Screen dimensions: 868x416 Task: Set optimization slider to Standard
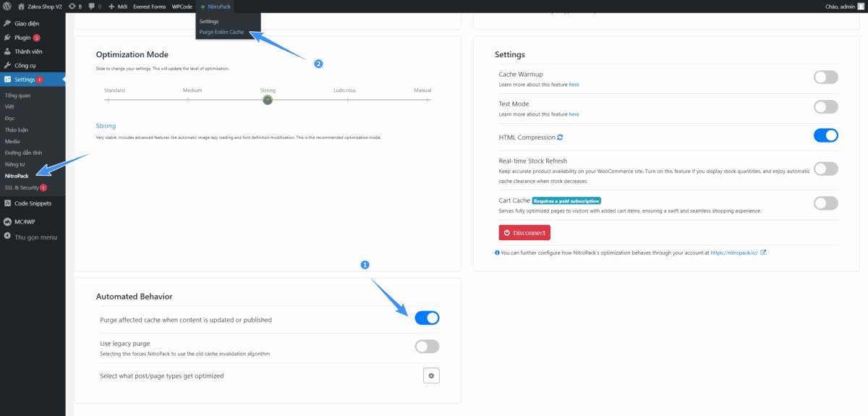(107, 100)
